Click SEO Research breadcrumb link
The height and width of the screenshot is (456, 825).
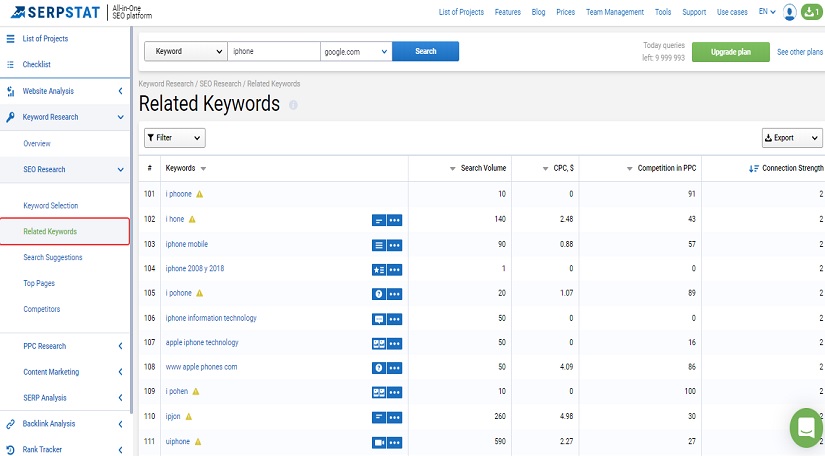click(220, 84)
